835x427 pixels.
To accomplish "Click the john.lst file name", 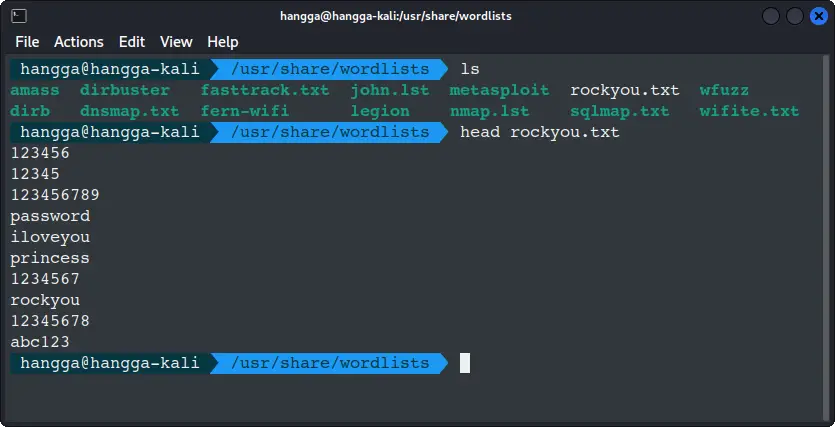I will (390, 91).
